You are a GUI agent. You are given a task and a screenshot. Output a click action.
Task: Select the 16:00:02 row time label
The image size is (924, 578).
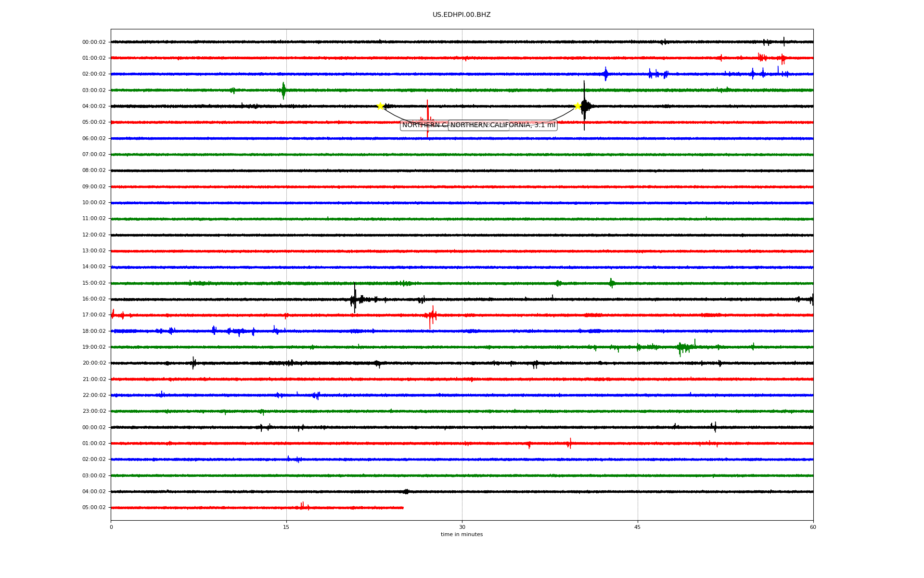click(94, 299)
